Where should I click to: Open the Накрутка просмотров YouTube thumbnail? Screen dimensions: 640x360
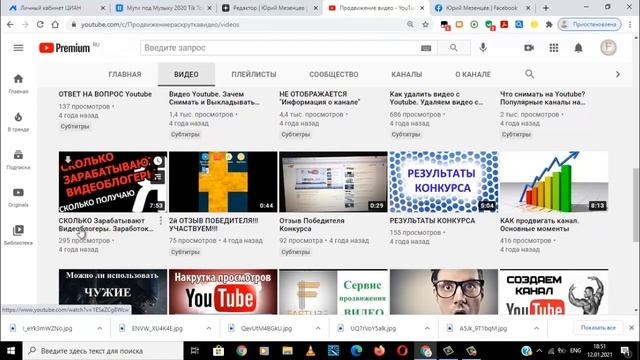pyautogui.click(x=223, y=291)
